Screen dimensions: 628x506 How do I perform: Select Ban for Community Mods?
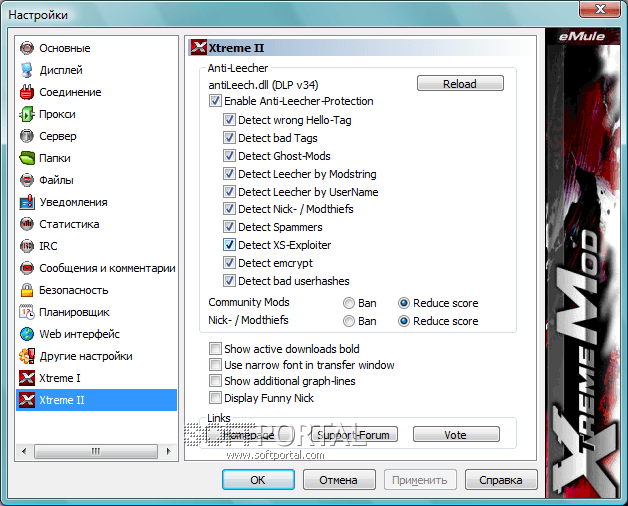(x=349, y=303)
